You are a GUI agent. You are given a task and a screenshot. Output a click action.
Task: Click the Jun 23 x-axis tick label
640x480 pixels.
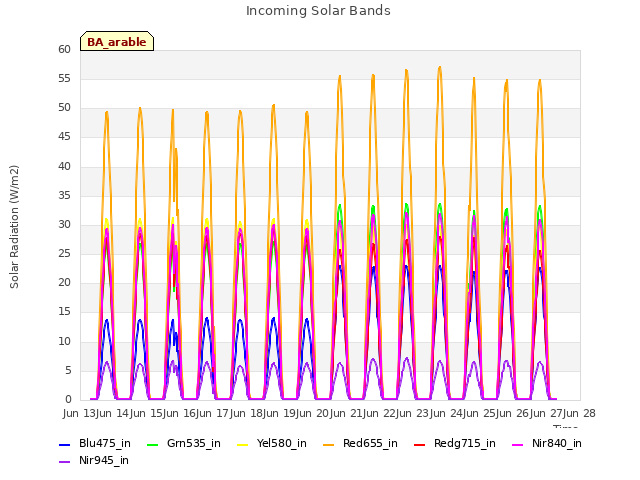pos(413,413)
